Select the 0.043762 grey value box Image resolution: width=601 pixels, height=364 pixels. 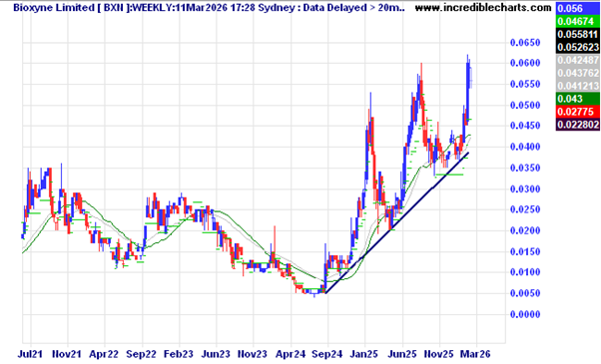(x=578, y=73)
